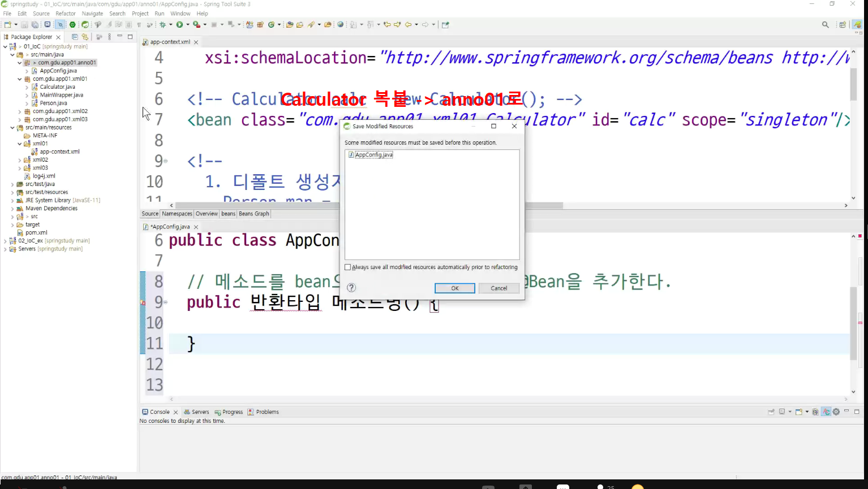Open dropdown arrow next to Debug button
This screenshot has height=489, width=868.
(171, 25)
